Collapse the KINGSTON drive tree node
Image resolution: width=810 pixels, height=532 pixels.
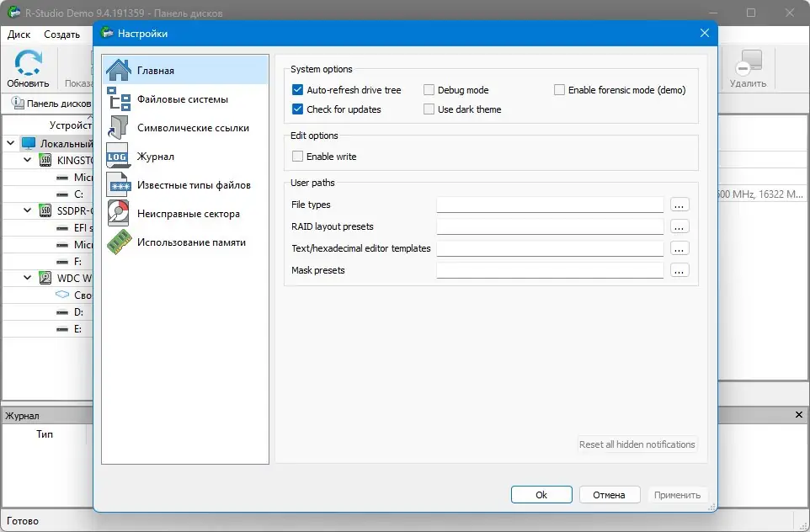28,160
